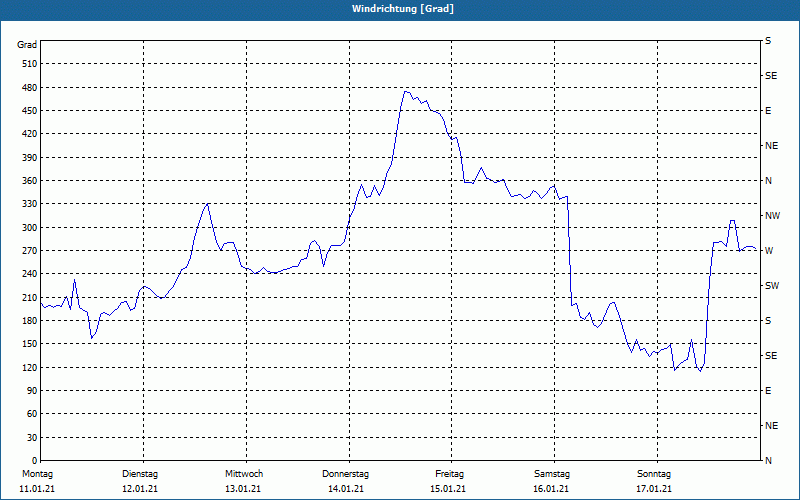Choose the 'Donnerstag' day label
This screenshot has height=500, width=800.
345,474
